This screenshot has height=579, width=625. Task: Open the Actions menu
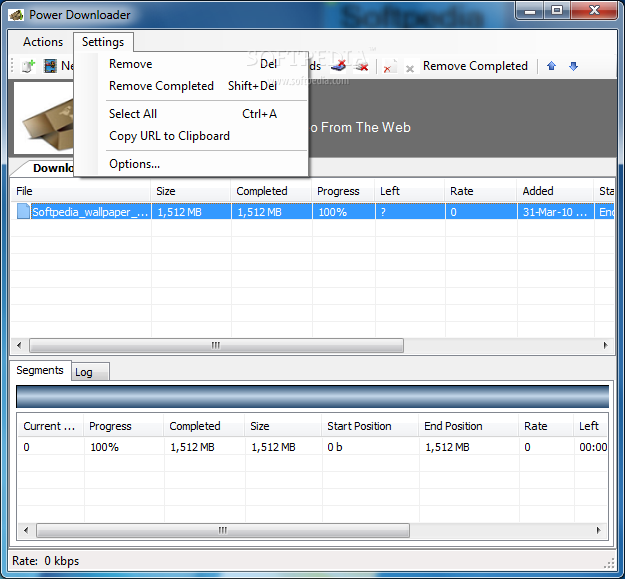(x=43, y=42)
